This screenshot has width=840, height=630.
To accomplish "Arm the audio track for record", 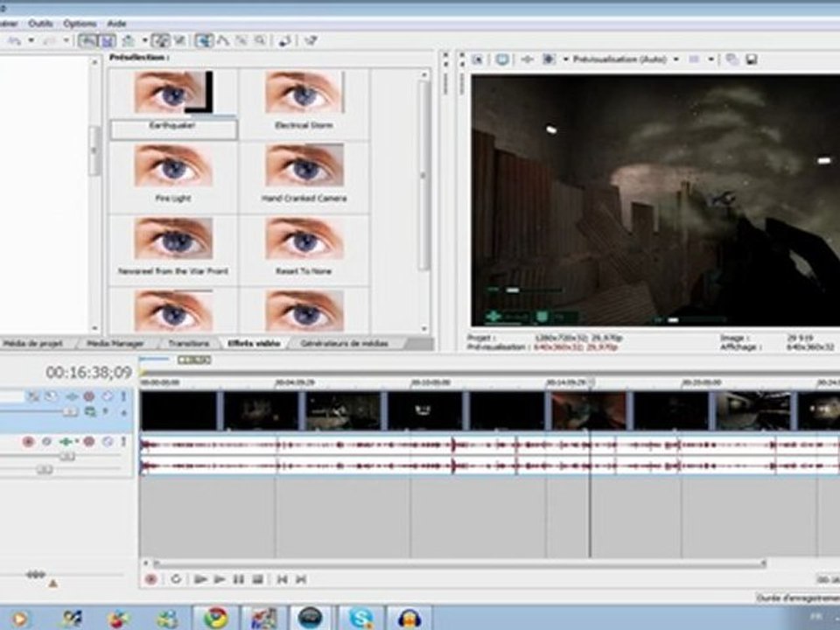I will [x=28, y=441].
